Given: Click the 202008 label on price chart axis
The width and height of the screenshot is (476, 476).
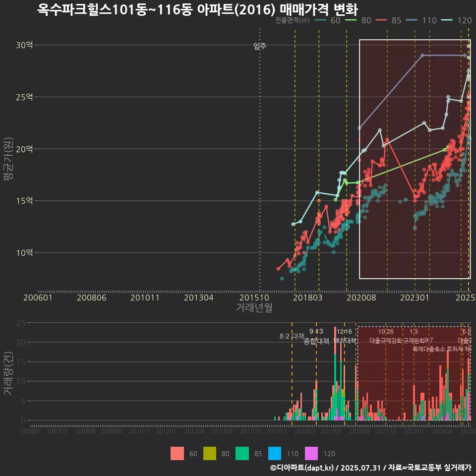Looking at the screenshot, I should pyautogui.click(x=361, y=297).
